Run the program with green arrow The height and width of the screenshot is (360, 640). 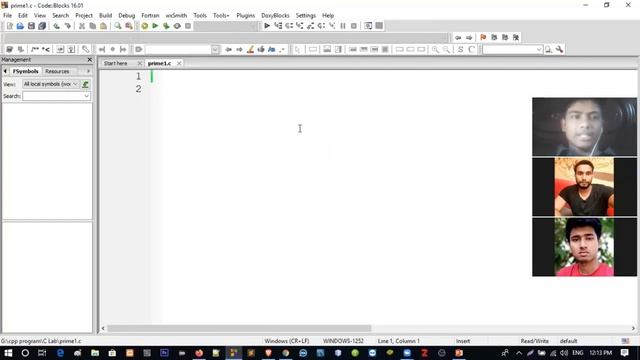[155, 26]
